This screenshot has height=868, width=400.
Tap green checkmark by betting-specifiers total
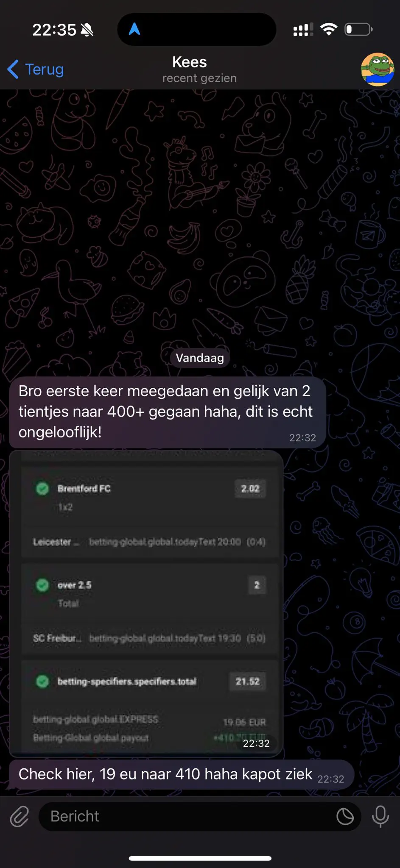(x=42, y=681)
